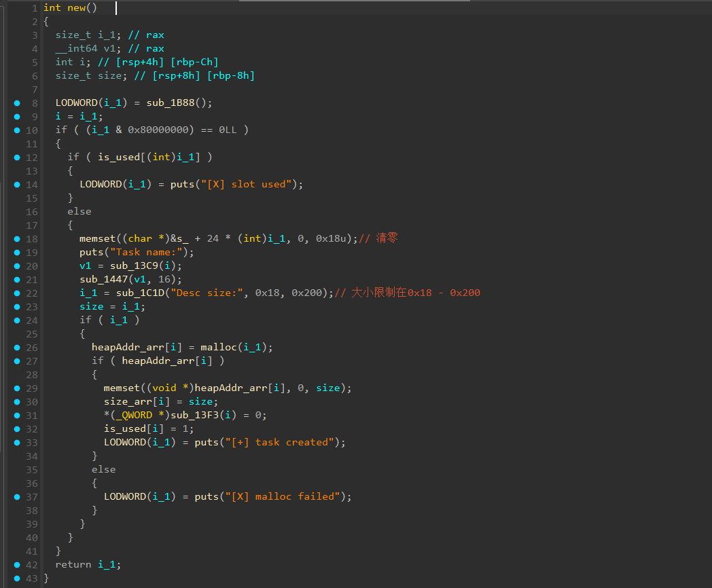Toggle the breakpoint dot on line 8
Viewport: 712px width, 588px height.
coord(16,103)
